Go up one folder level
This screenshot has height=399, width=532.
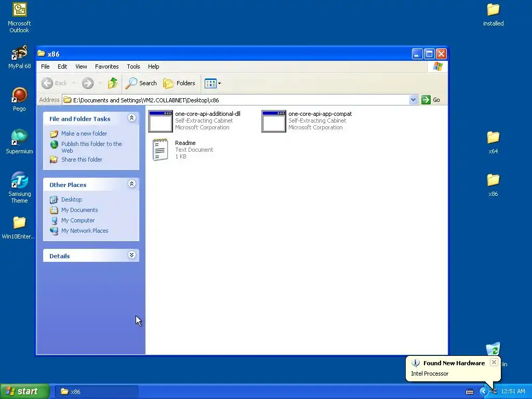(113, 83)
